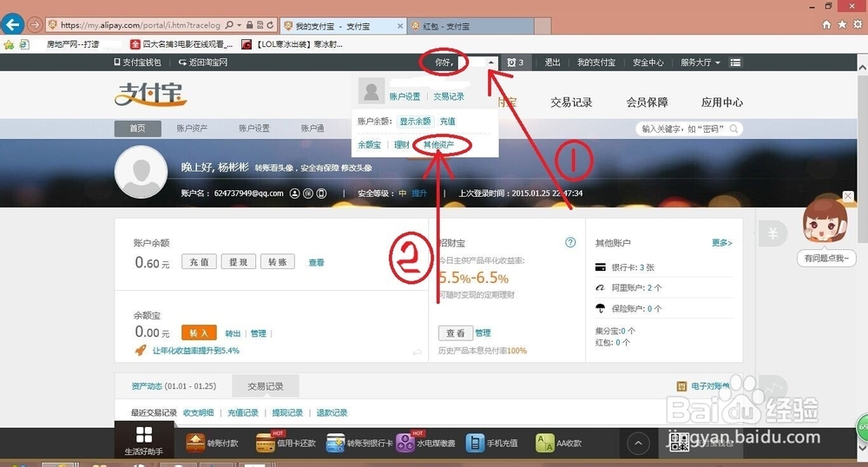Switch to the 红包 - 支付宝 browser tab

[x=471, y=26]
